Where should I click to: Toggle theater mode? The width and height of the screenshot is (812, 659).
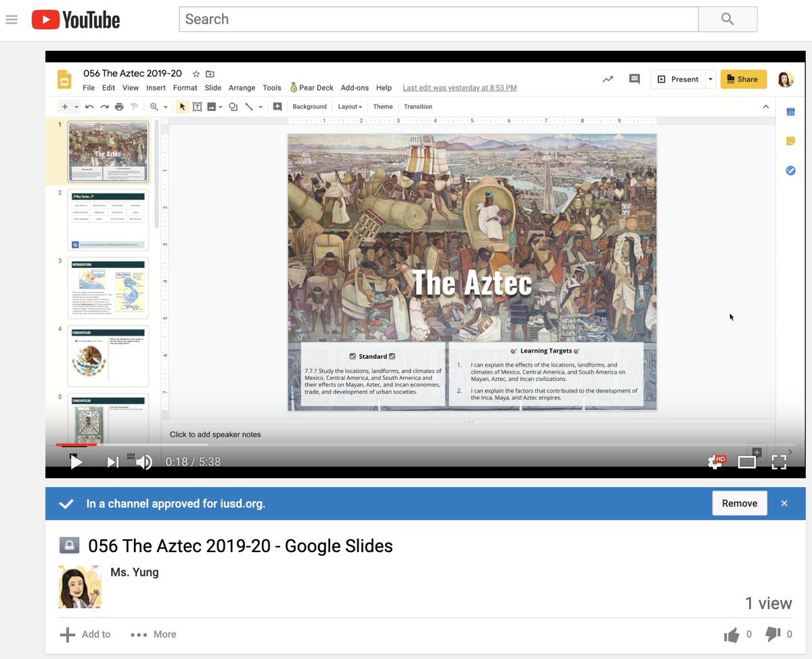tap(747, 462)
